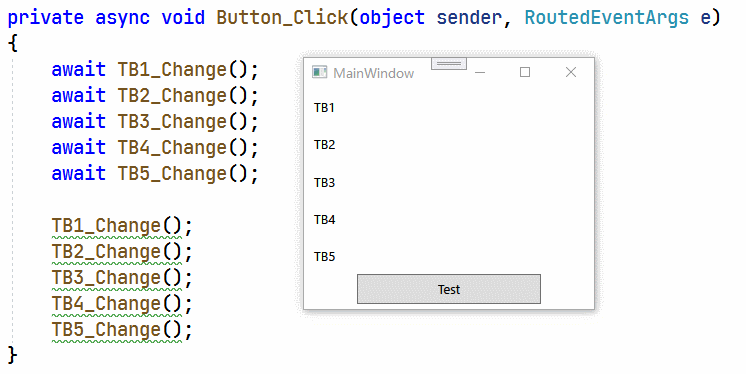The height and width of the screenshot is (374, 746).
Task: Click the Button_Click method name
Action: [283, 18]
